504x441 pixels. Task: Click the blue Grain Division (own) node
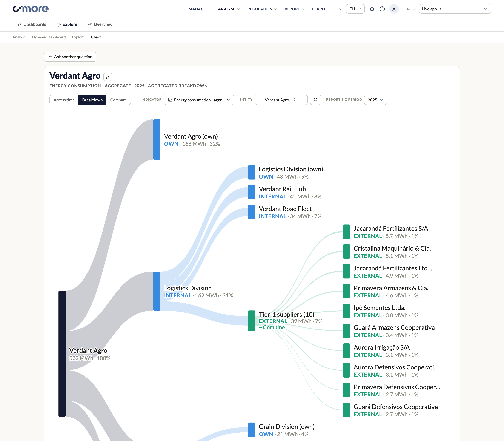(252, 430)
